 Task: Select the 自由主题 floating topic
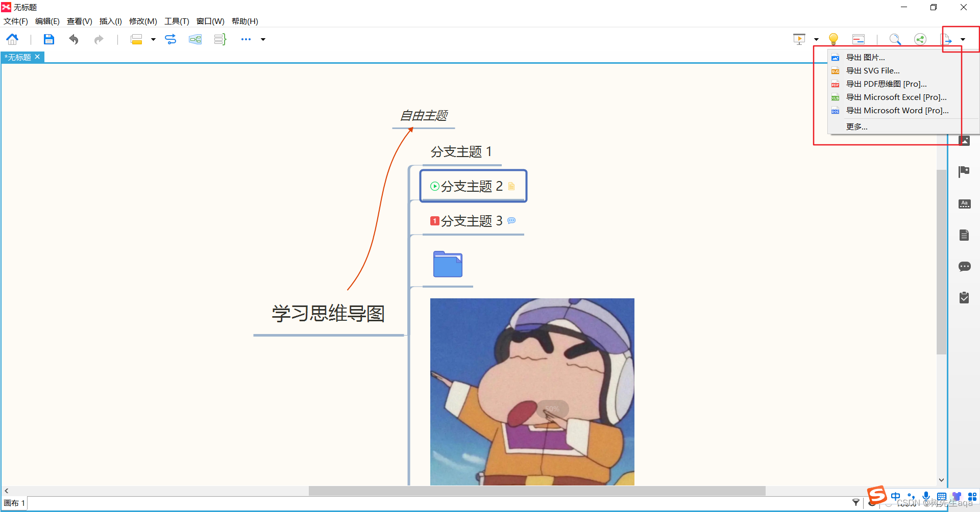(423, 116)
